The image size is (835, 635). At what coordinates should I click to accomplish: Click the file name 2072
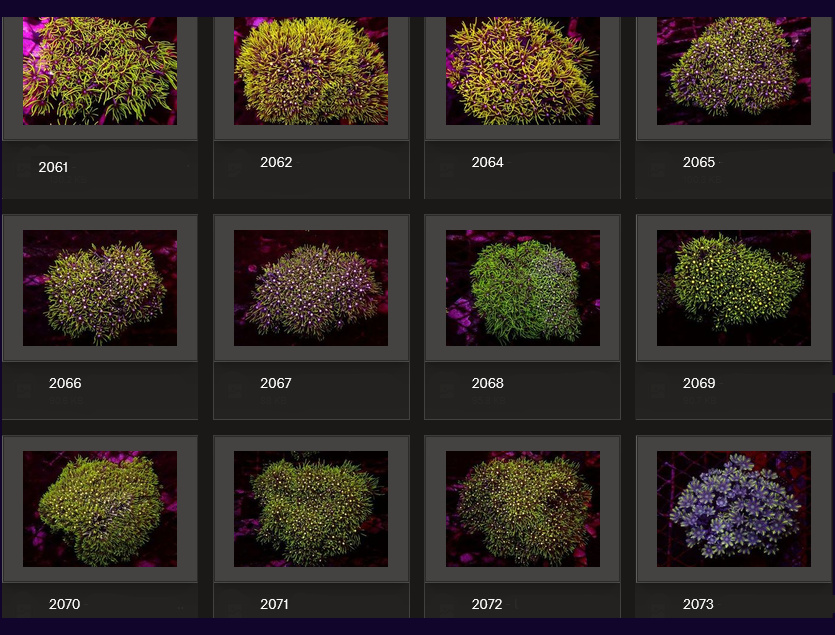487,604
